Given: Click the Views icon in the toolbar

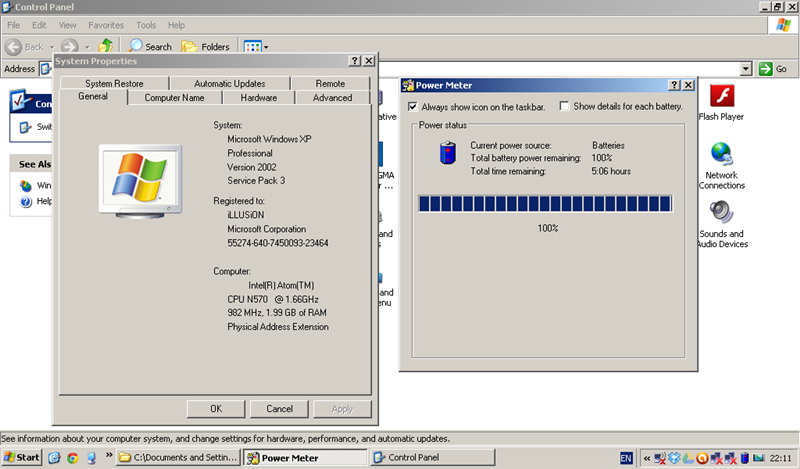Looking at the screenshot, I should pyautogui.click(x=253, y=47).
